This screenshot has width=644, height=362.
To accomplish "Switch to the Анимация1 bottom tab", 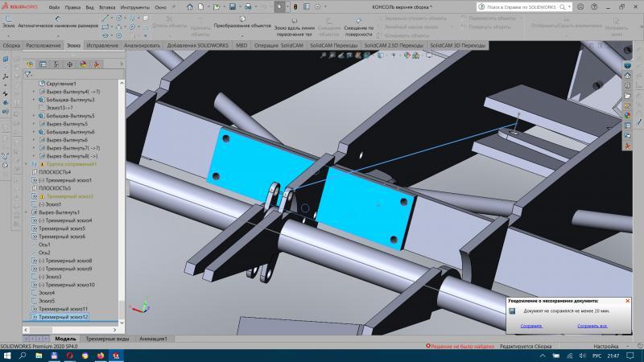I will [152, 339].
